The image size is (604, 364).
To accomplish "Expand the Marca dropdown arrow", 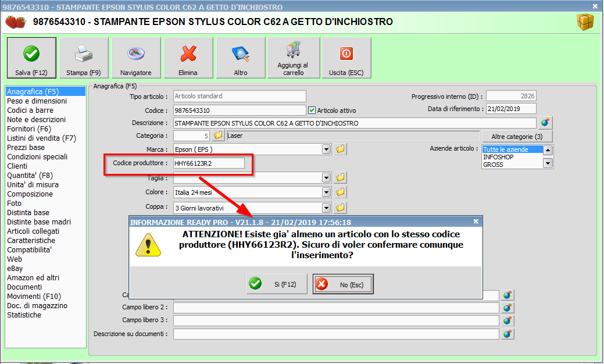I will click(326, 149).
